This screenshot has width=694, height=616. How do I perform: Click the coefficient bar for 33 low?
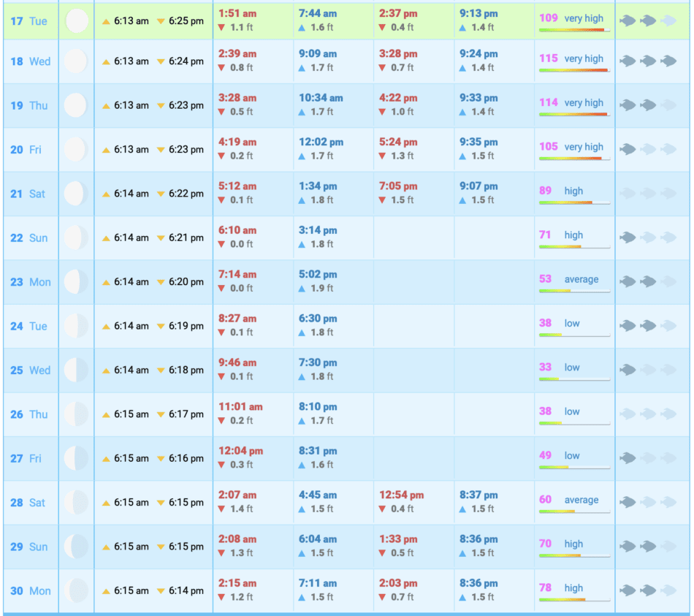point(574,379)
